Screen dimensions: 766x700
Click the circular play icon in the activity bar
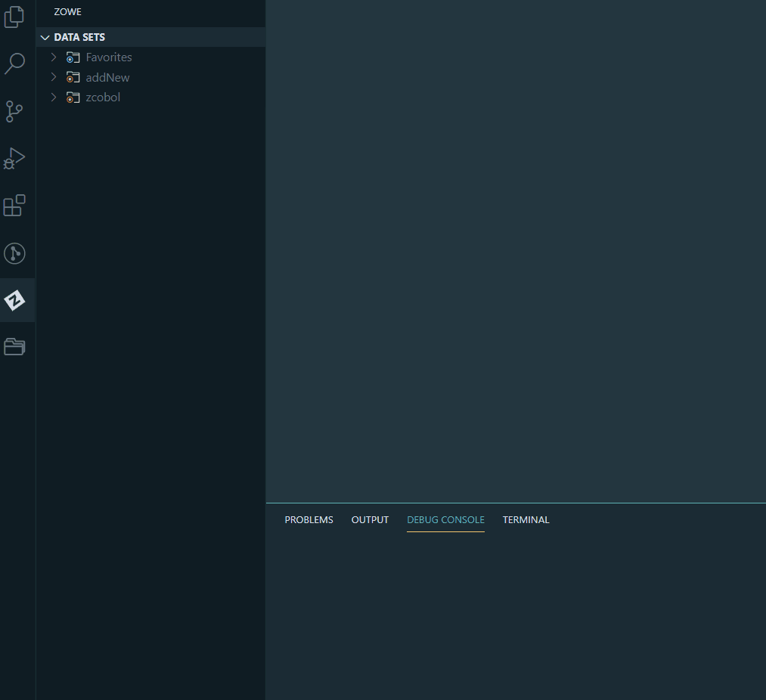(14, 253)
